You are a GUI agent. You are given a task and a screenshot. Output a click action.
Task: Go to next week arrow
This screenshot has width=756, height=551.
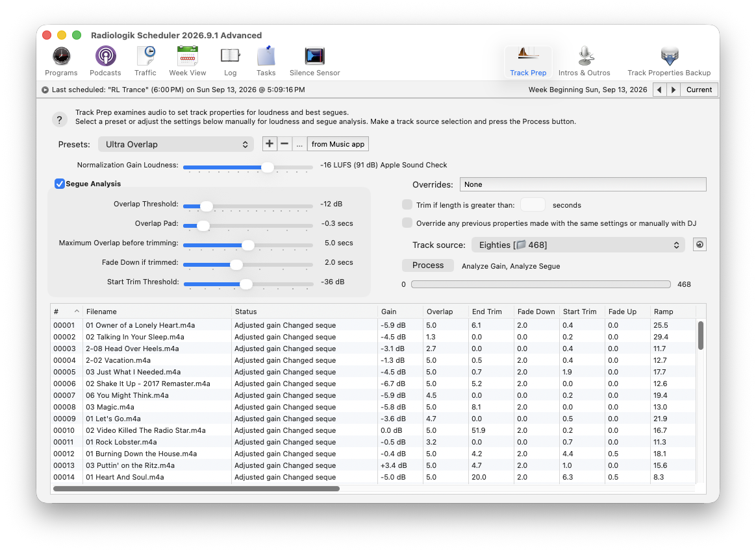(x=674, y=90)
